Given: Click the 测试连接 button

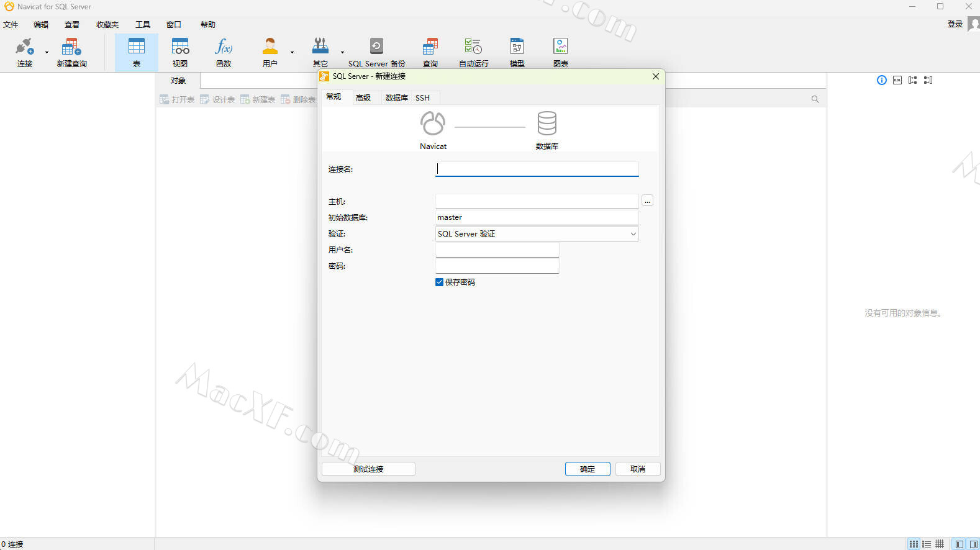Looking at the screenshot, I should (368, 469).
